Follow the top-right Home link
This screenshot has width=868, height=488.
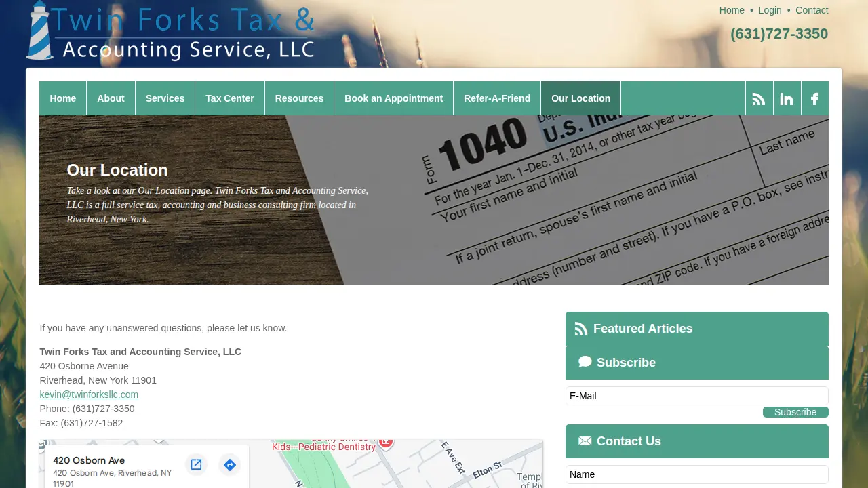click(x=732, y=10)
